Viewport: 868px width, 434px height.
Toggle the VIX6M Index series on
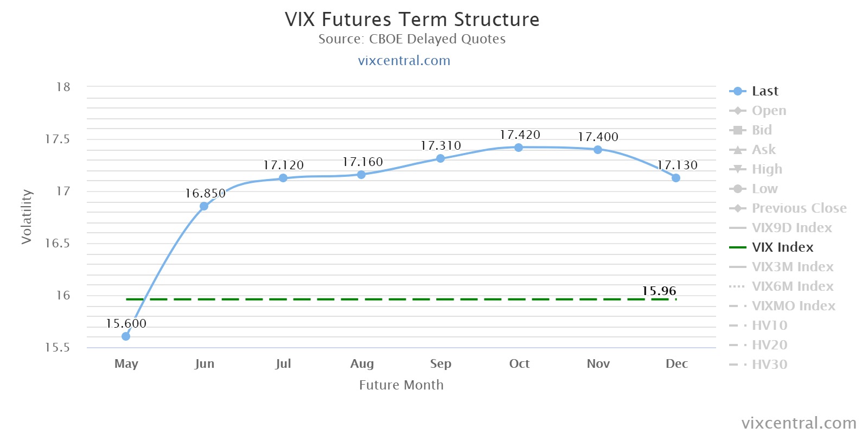pyautogui.click(x=792, y=286)
